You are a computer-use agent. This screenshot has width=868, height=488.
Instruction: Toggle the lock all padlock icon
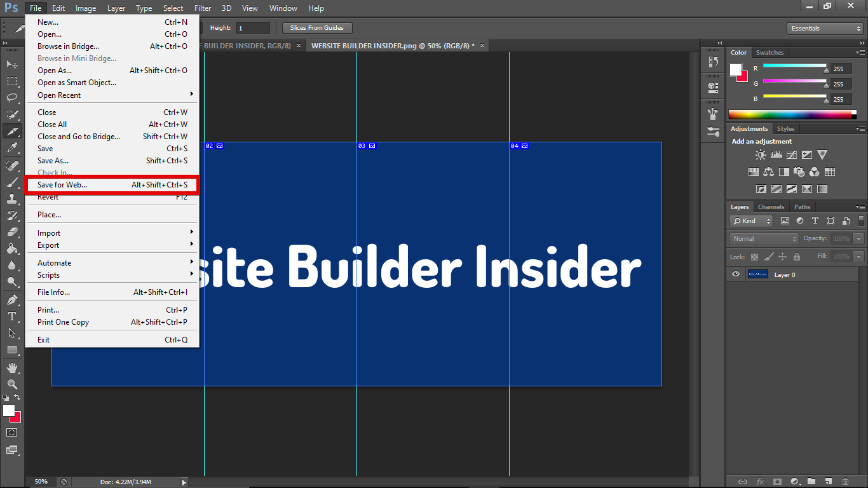click(x=796, y=257)
